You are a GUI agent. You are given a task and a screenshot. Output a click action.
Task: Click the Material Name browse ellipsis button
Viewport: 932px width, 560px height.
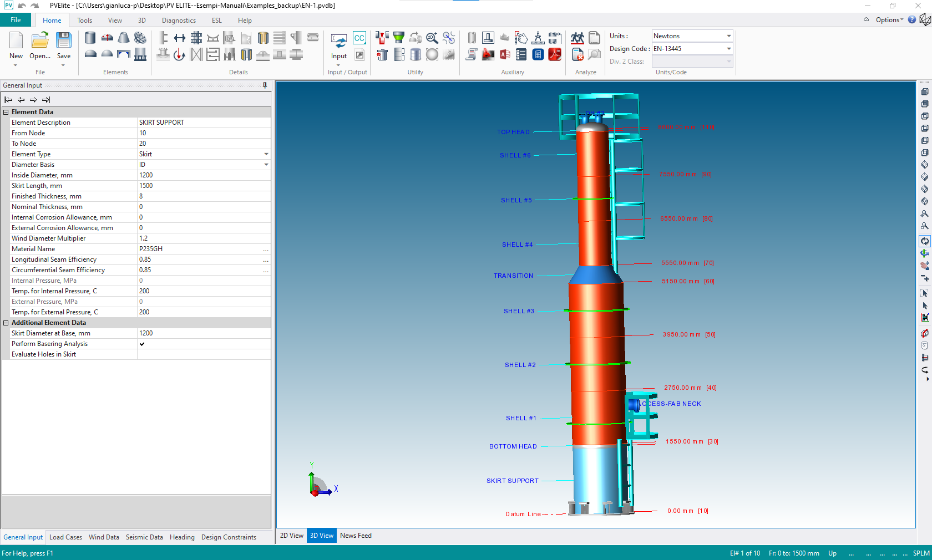click(x=266, y=250)
